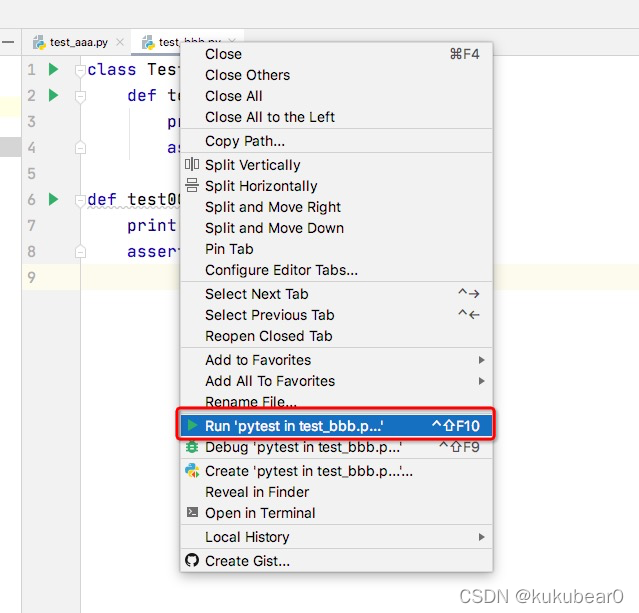The image size is (639, 613).
Task: Click the 'class' keyword on line 1
Action: (x=112, y=70)
